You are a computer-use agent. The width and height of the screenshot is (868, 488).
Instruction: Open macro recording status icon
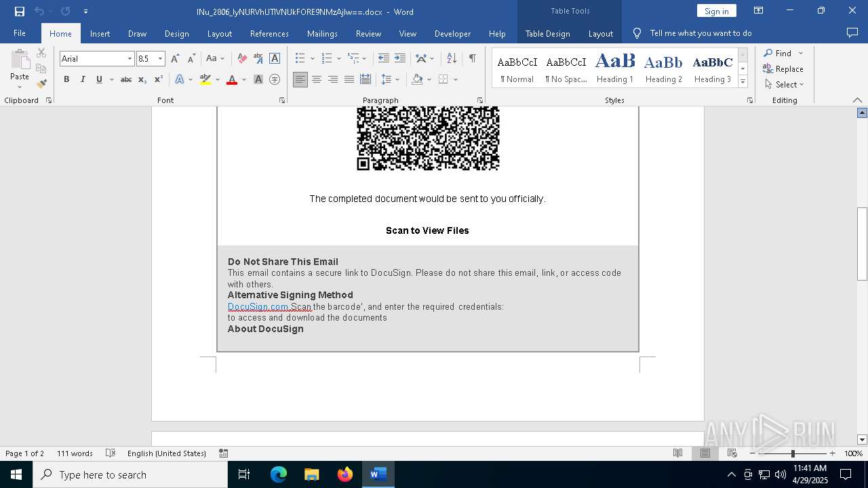[x=224, y=453]
